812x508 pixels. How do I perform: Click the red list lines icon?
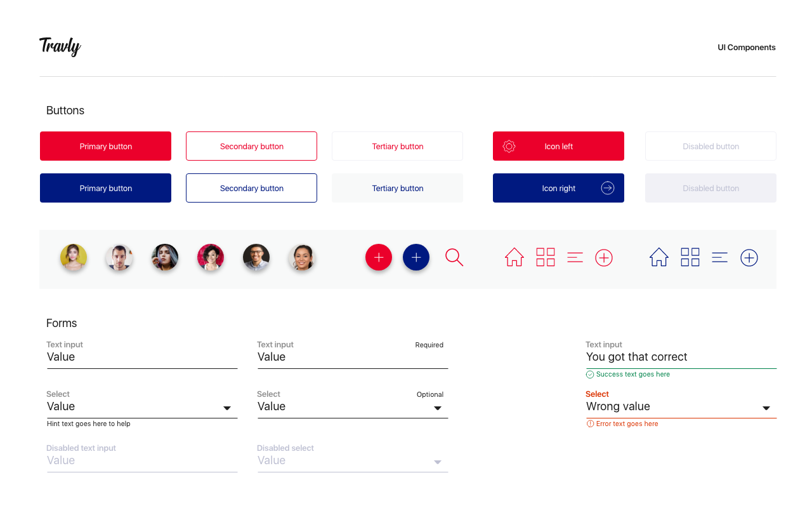coord(575,257)
